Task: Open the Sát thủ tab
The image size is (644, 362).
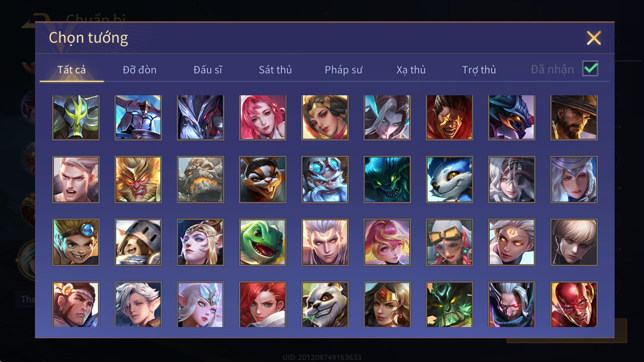Action: tap(275, 70)
